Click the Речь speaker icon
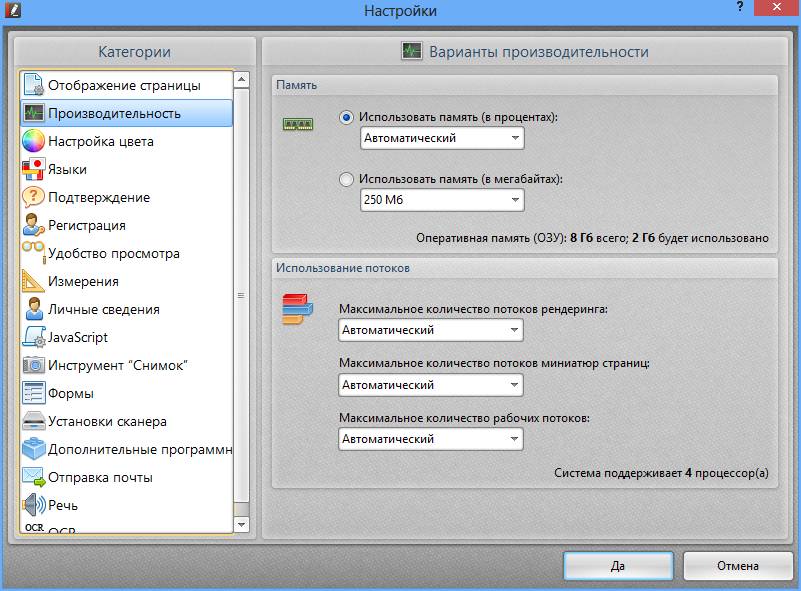The height and width of the screenshot is (591, 801). (33, 505)
